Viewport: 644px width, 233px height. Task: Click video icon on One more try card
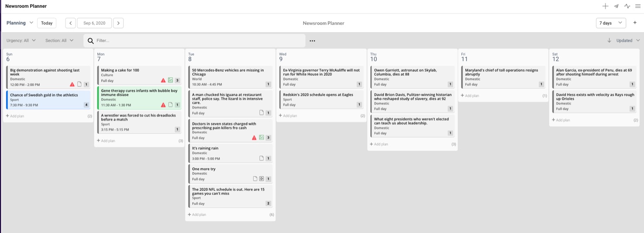(262, 179)
